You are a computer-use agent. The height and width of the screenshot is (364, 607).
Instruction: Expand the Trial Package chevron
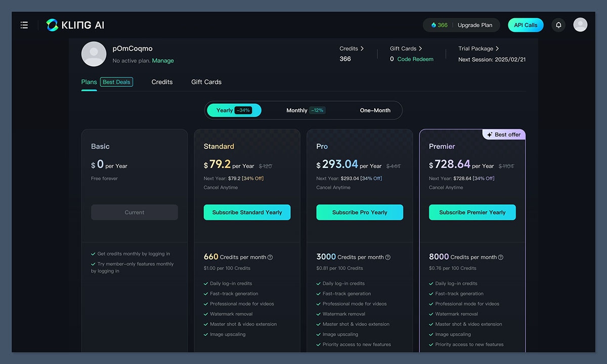496,48
